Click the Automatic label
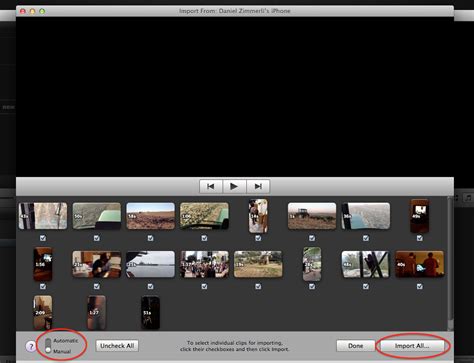Image resolution: width=474 pixels, height=363 pixels. pyautogui.click(x=66, y=341)
